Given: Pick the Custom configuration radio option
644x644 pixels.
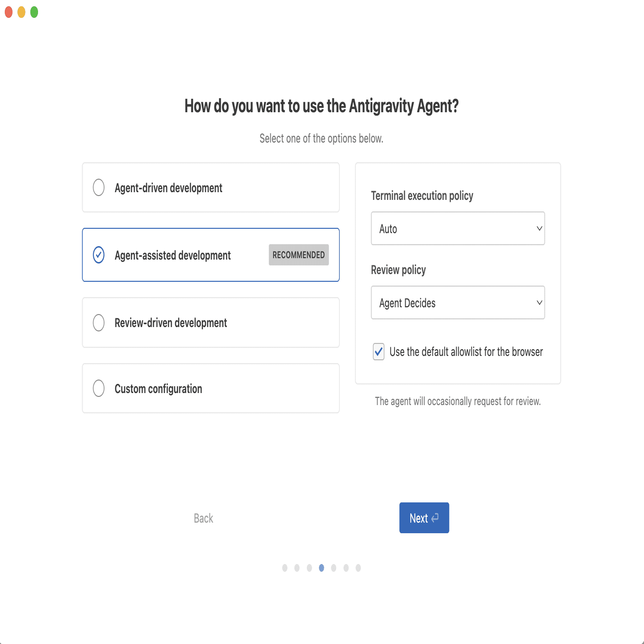Looking at the screenshot, I should [x=99, y=388].
